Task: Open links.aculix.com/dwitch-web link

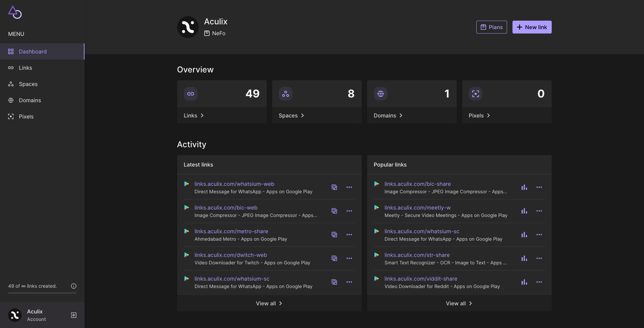Action: 231,255
